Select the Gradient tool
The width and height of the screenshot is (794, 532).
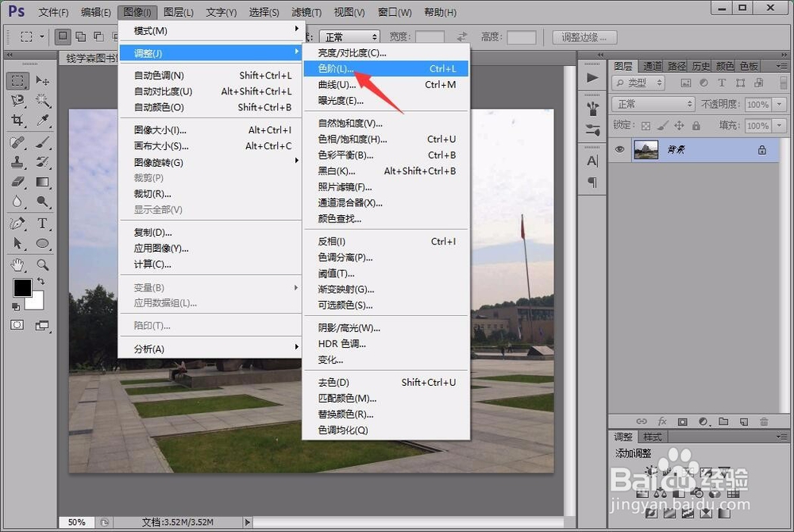click(x=43, y=182)
